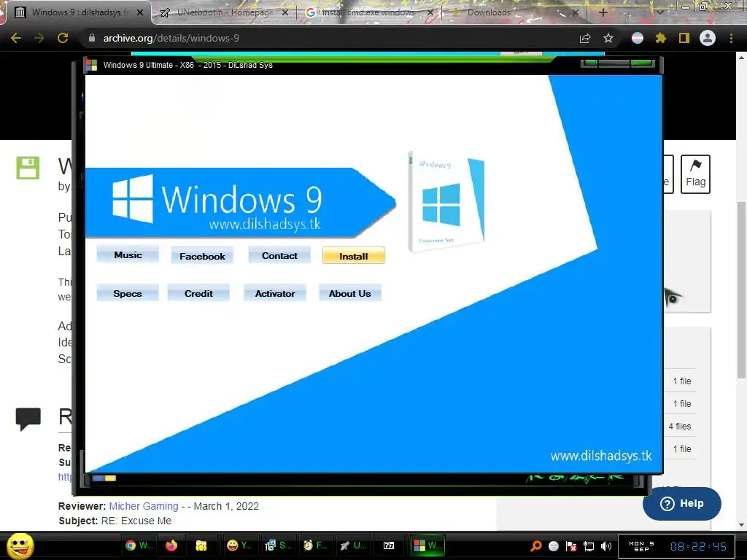Viewport: 747px width, 560px height.
Task: Click the green floppy software icon
Action: pos(28,168)
